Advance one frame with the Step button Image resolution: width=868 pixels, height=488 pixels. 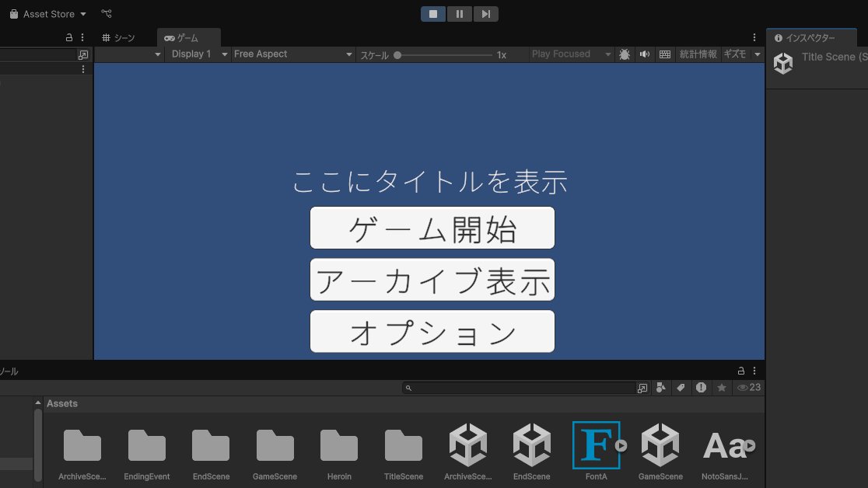(485, 14)
